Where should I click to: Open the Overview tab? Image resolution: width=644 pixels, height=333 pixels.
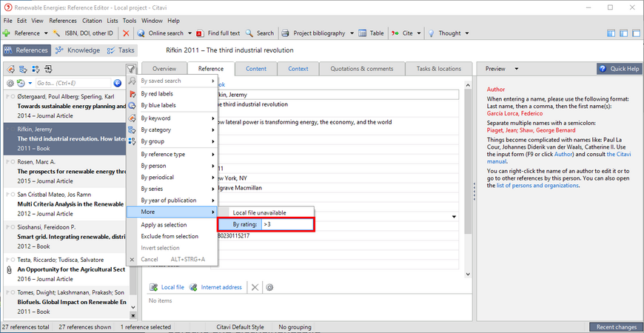[x=164, y=69]
